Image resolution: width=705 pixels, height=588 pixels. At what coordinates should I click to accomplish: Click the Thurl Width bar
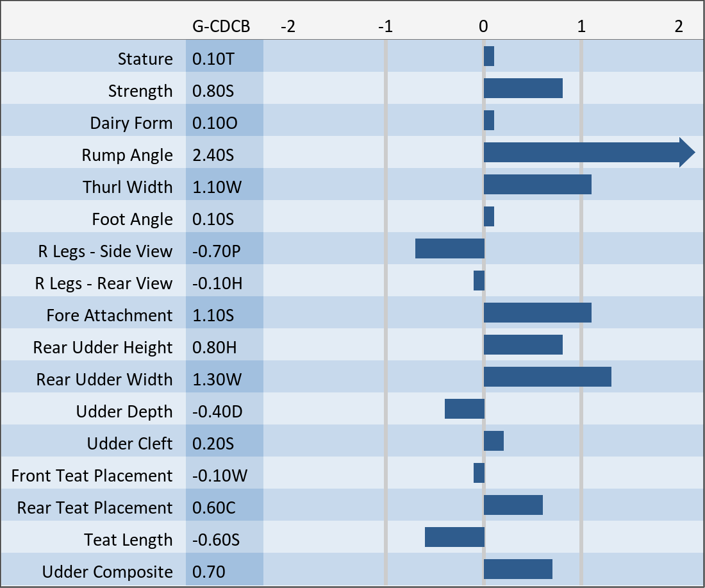[537, 185]
